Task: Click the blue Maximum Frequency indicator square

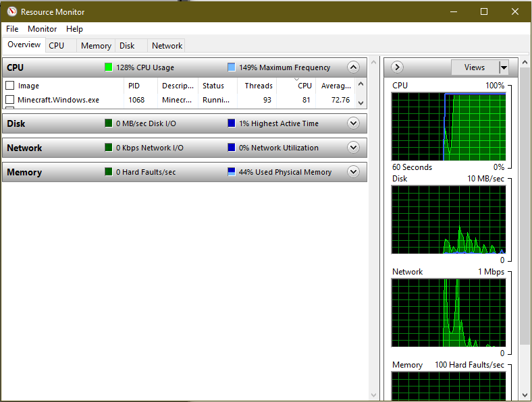Action: [x=232, y=67]
